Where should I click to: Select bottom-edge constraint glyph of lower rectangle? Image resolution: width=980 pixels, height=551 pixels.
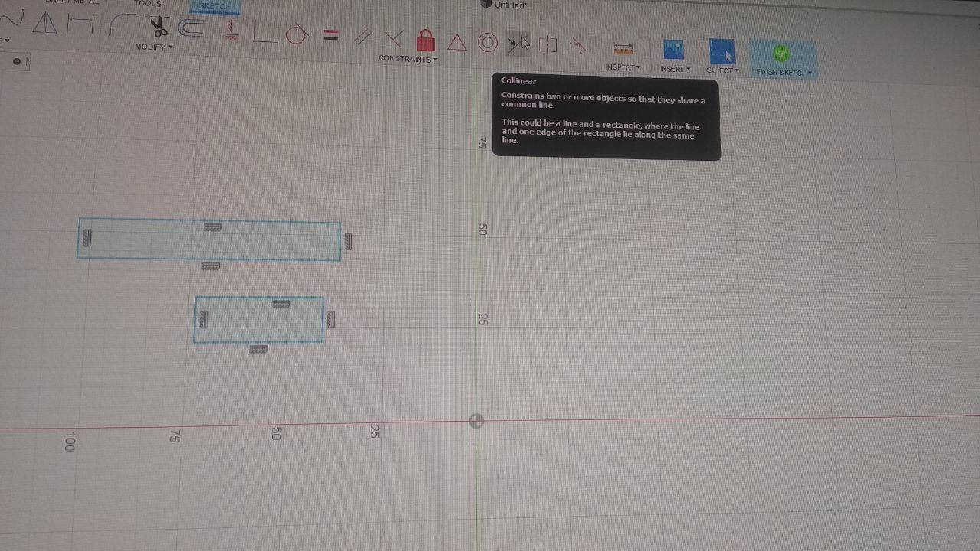click(x=259, y=350)
